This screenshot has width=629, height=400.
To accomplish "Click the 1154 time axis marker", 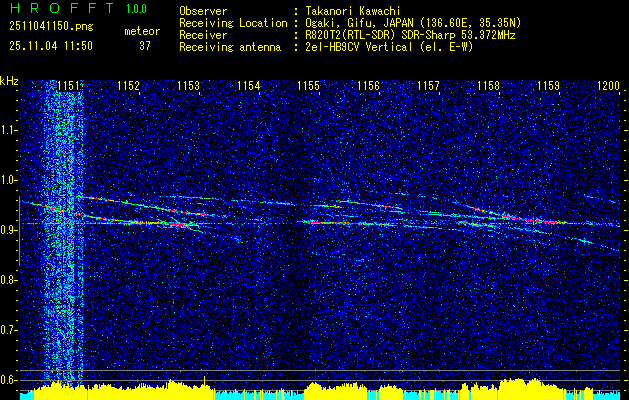I will pos(249,86).
